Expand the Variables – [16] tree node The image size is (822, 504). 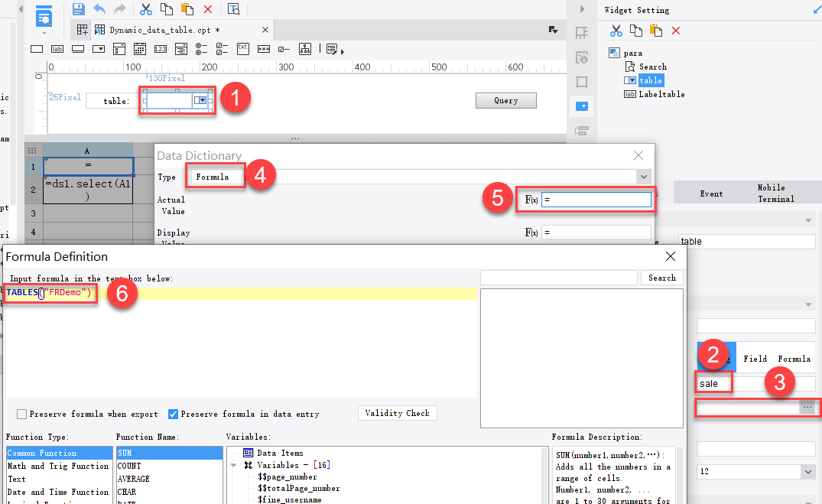(x=235, y=464)
